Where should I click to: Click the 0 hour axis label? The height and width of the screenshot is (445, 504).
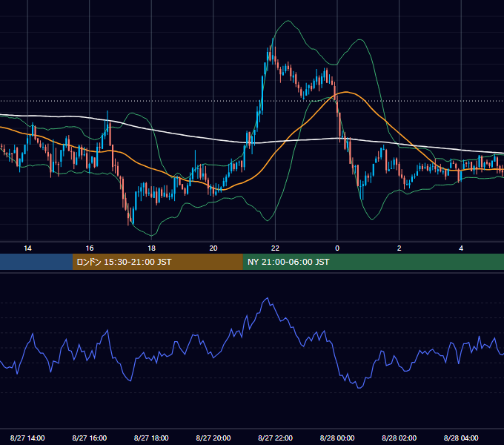pyautogui.click(x=337, y=248)
